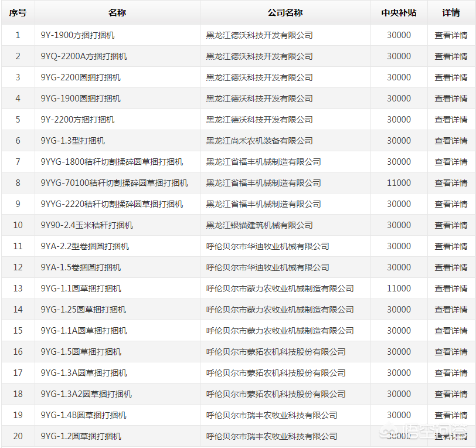
Task: Open 查看详情 for 9YG-1.25圆草捆打捆机
Action: pos(451,310)
